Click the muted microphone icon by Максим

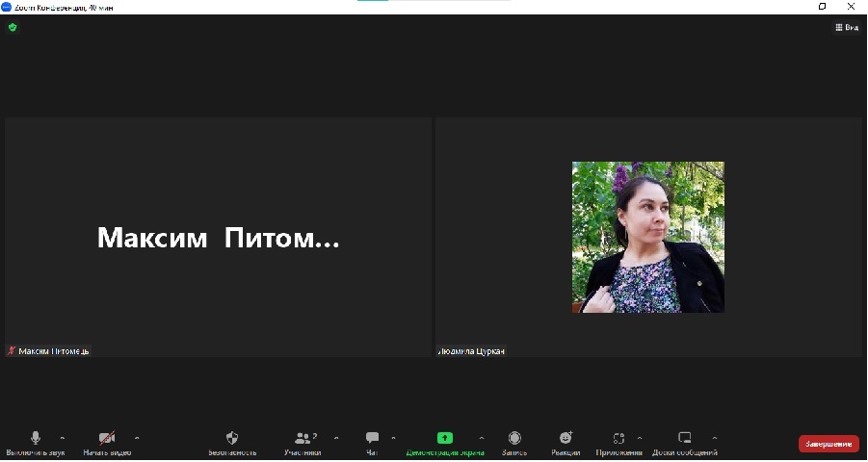11,350
